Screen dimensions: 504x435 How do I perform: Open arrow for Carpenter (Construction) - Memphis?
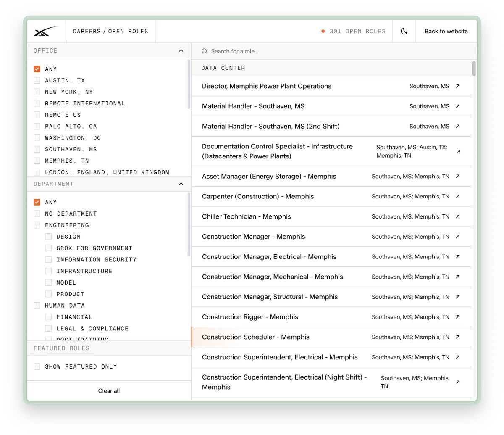pyautogui.click(x=458, y=196)
